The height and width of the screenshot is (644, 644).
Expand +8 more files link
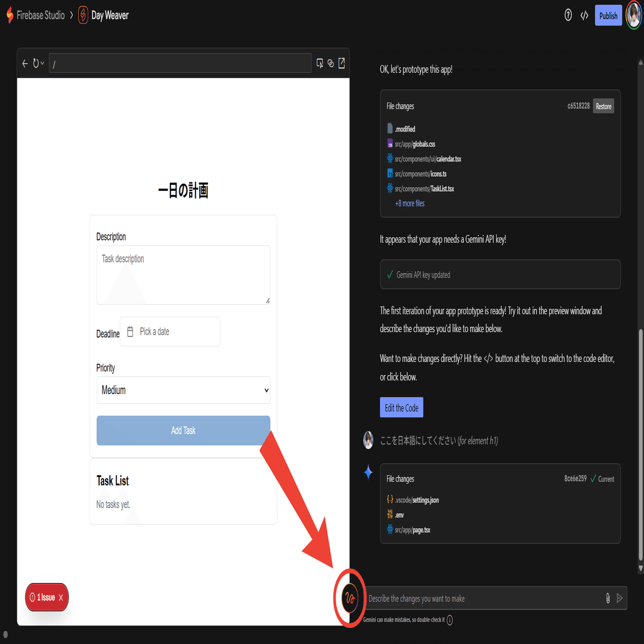click(410, 203)
